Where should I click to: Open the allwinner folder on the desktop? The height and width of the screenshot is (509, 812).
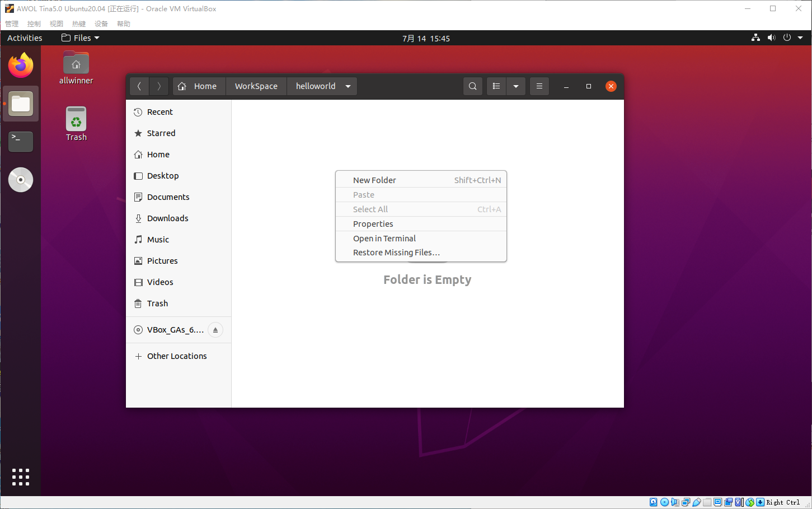point(76,63)
